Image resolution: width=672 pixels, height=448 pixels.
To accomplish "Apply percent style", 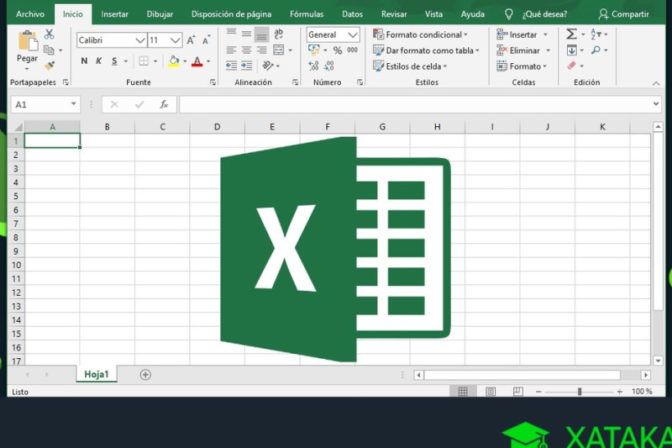I will click(338, 51).
